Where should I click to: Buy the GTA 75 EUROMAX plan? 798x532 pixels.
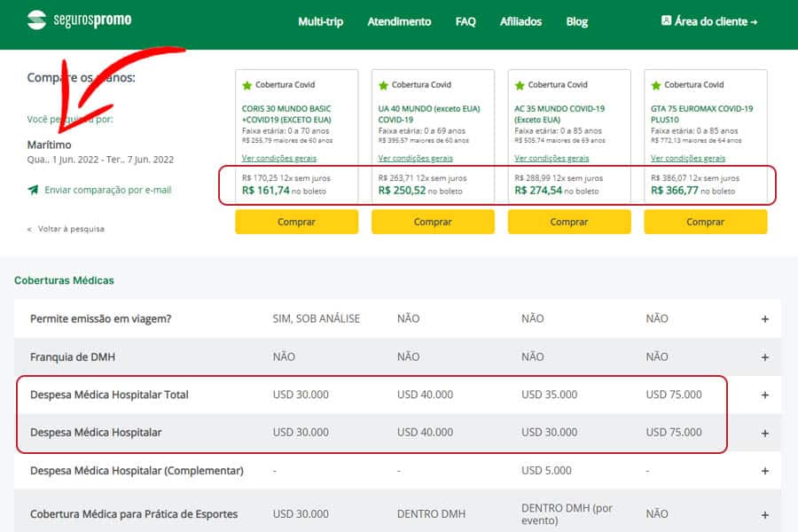(x=706, y=222)
